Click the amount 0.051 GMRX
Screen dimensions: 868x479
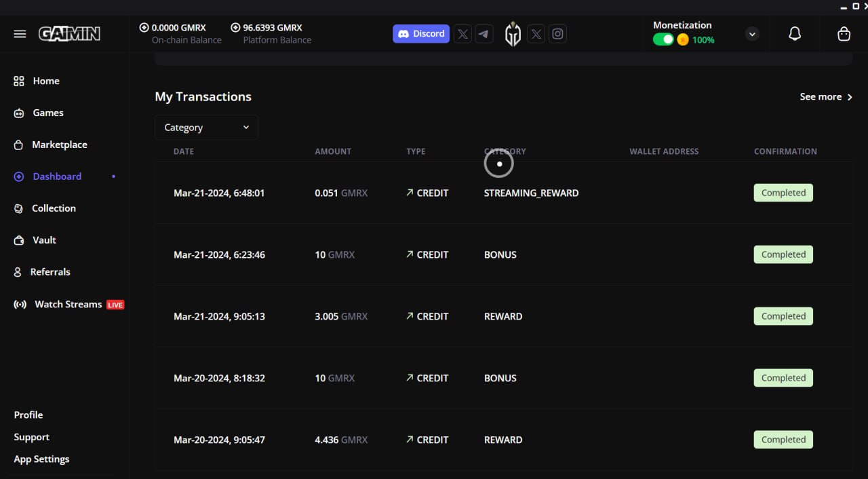coord(341,193)
